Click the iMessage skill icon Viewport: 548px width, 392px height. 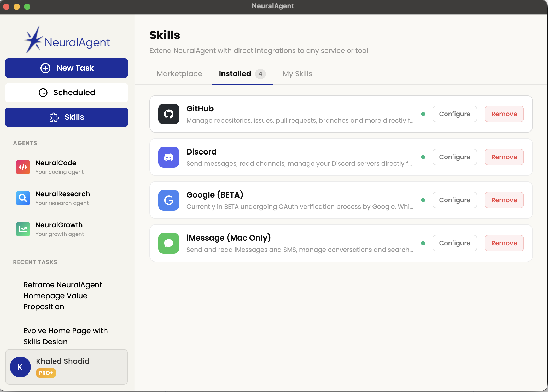(x=168, y=243)
